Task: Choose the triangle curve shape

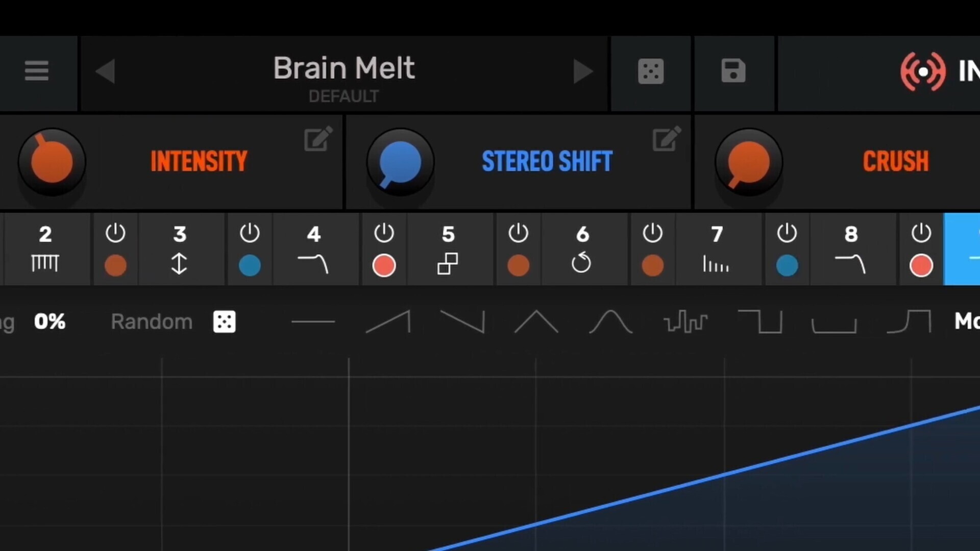Action: click(536, 322)
